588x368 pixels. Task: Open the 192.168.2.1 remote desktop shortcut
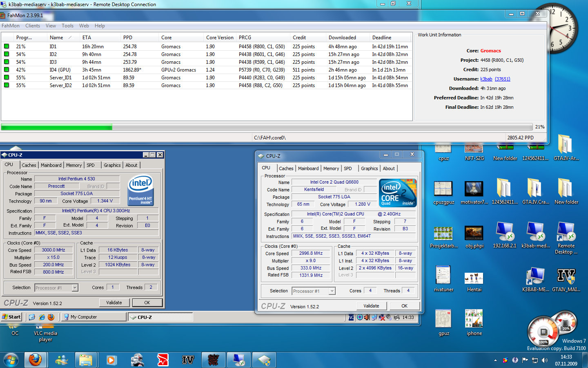pyautogui.click(x=505, y=235)
